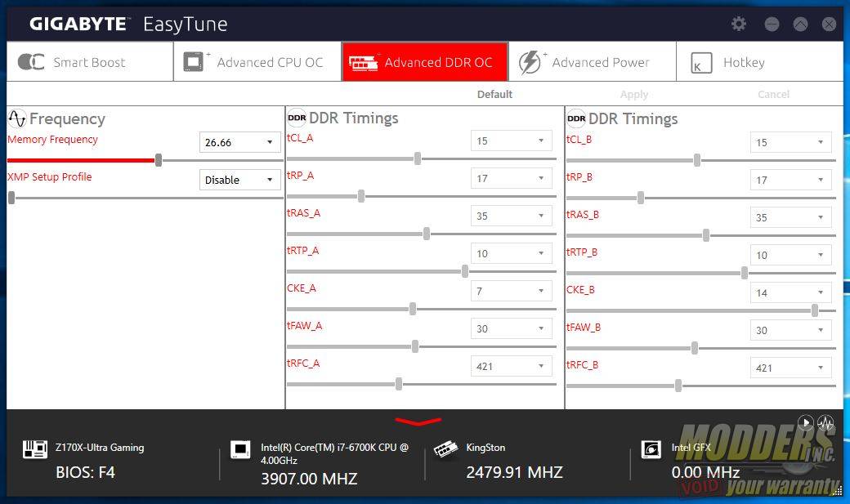
Task: Click the Cancel button
Action: point(773,94)
